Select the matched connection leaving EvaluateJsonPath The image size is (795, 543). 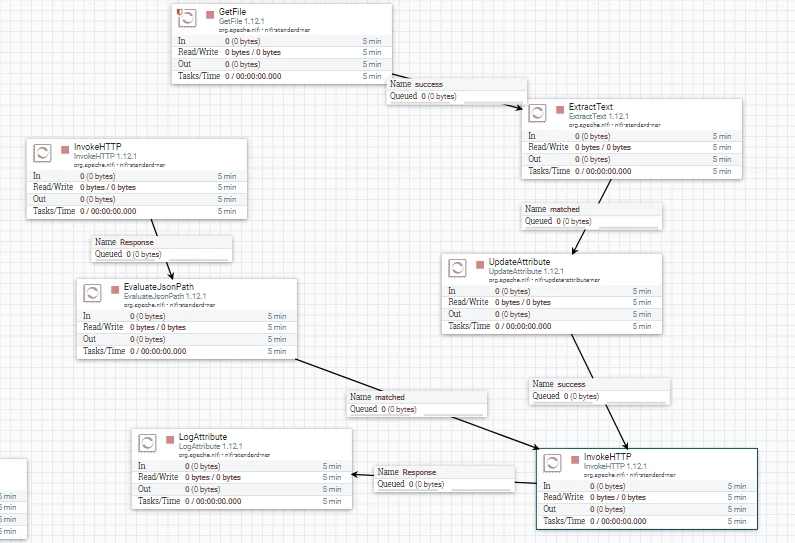pos(417,404)
